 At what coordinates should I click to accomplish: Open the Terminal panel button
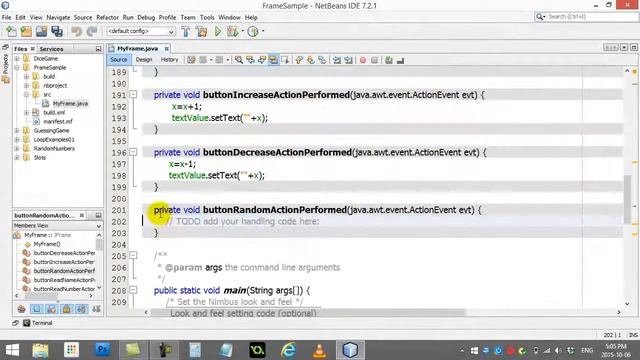[38, 323]
